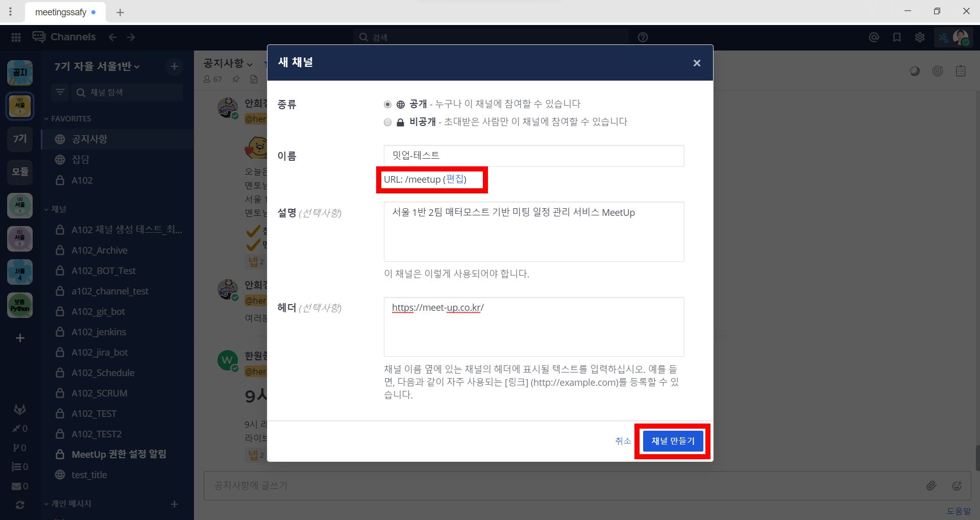Screen dimensions: 980x520
Task: Open the 잡담 channel
Action: (81, 160)
